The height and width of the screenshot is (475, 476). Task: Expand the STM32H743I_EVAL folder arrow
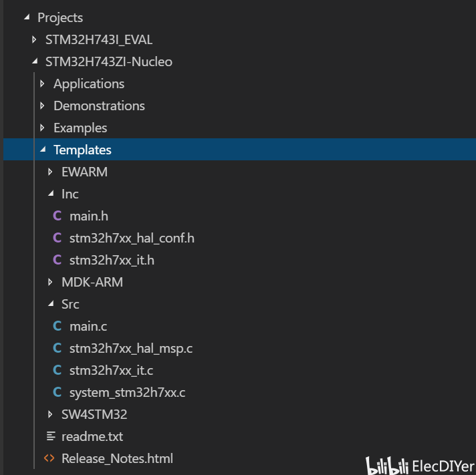(x=35, y=40)
